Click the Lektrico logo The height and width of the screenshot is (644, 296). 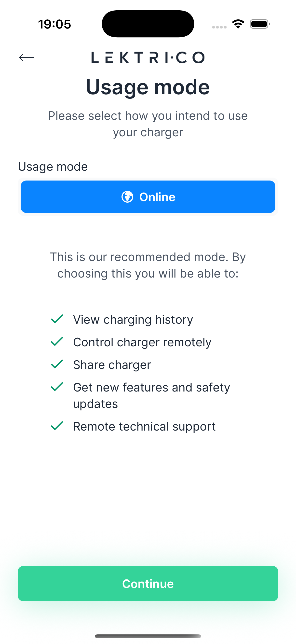pyautogui.click(x=148, y=57)
